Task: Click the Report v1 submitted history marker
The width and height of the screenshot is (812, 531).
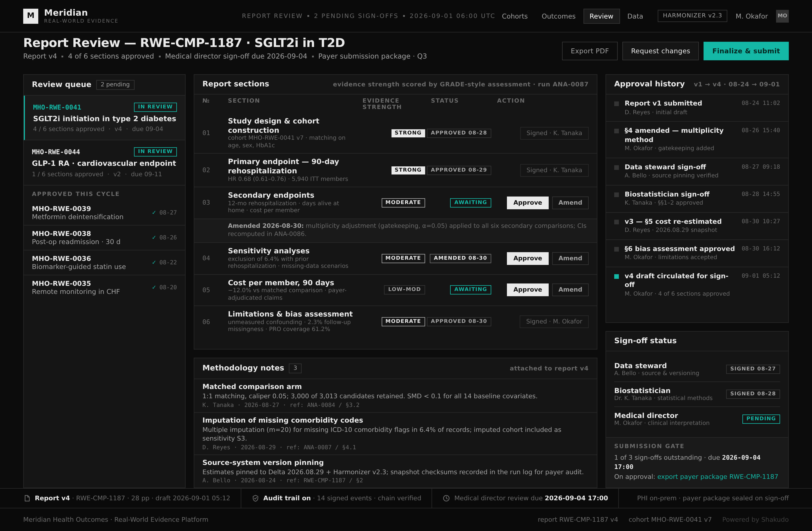Action: (616, 104)
